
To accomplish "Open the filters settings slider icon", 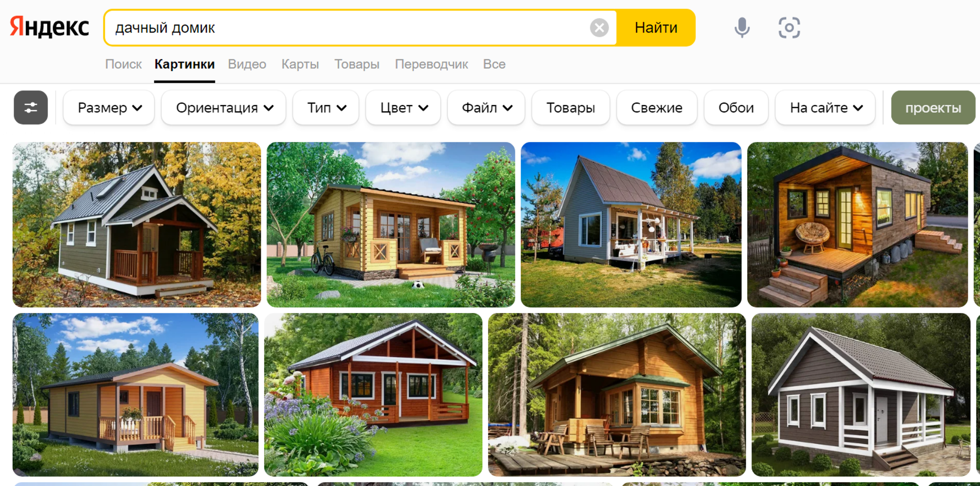I will tap(31, 108).
